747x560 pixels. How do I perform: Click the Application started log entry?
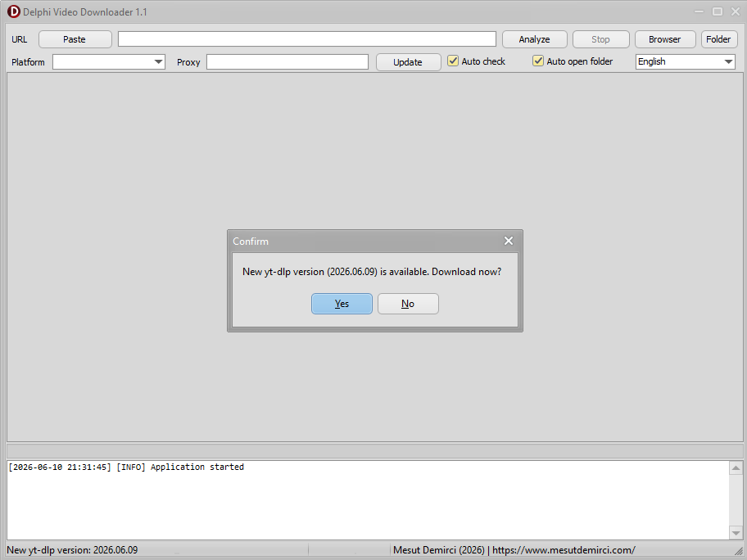(126, 467)
